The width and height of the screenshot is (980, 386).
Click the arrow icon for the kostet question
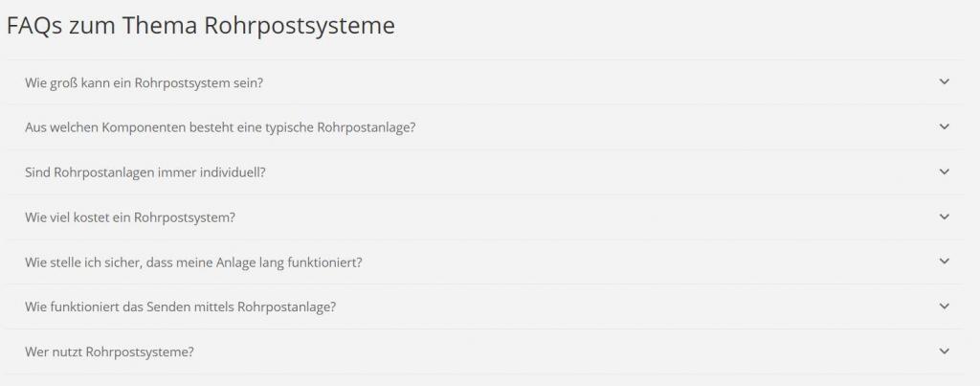coord(944,216)
